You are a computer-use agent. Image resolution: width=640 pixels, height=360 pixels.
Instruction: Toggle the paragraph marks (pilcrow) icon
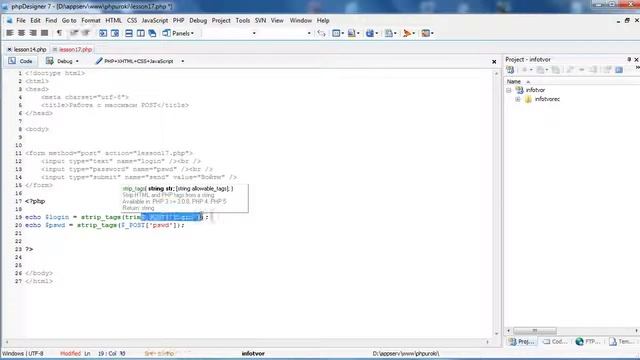pos(60,33)
